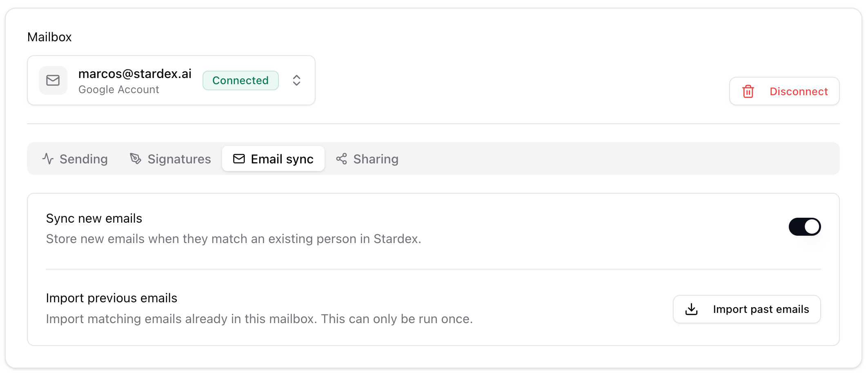The height and width of the screenshot is (375, 868).
Task: Toggle the Sync new emails switch
Action: [x=805, y=227]
